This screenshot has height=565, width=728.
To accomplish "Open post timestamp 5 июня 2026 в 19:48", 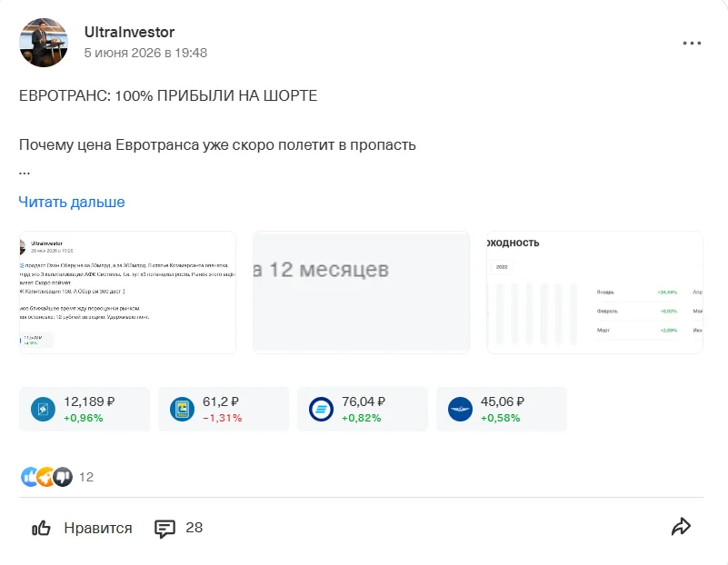I will pos(145,53).
